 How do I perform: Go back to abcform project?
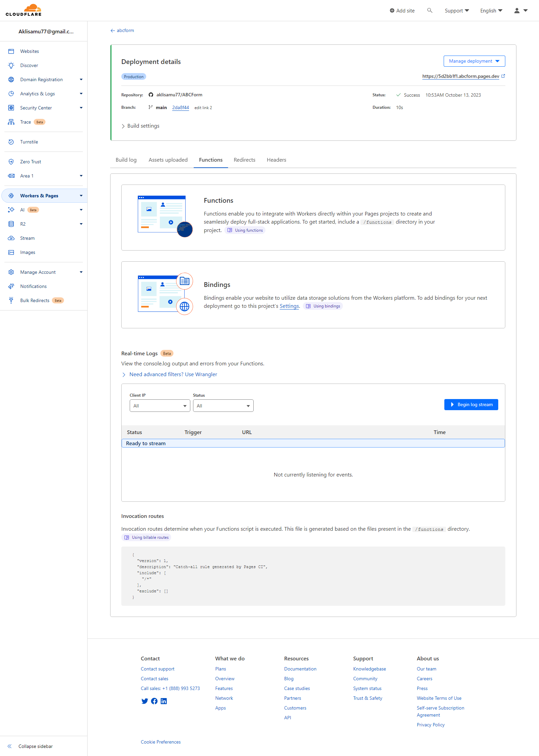(x=122, y=31)
